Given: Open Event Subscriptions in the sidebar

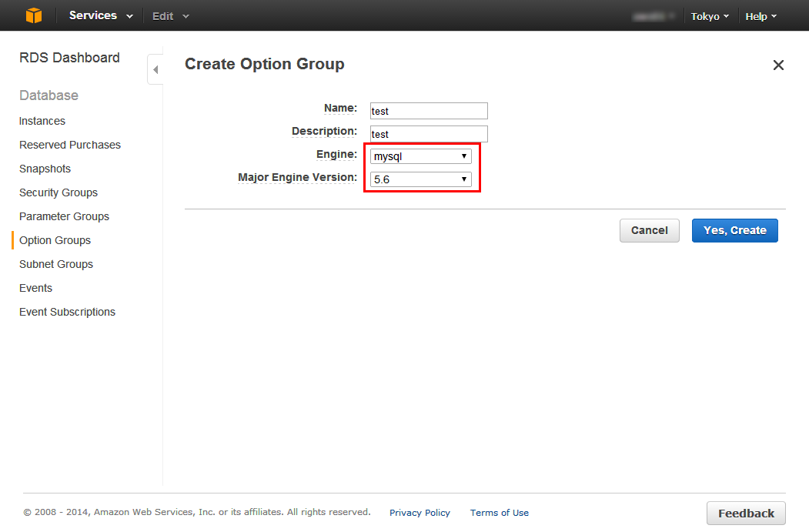Looking at the screenshot, I should 67,312.
